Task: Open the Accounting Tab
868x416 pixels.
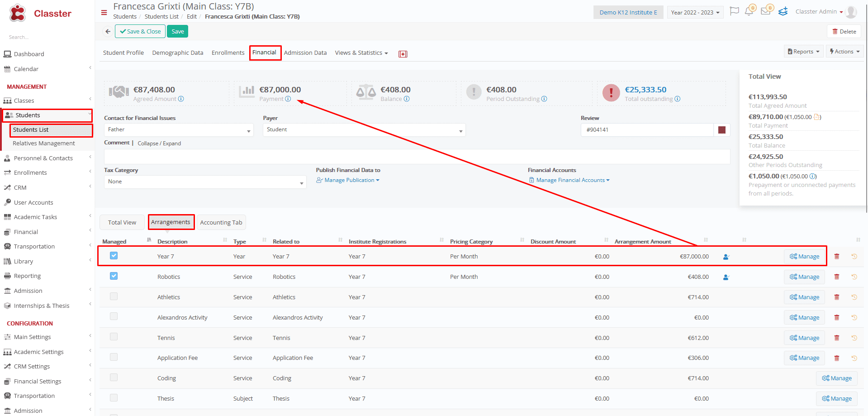Action: tap(221, 222)
